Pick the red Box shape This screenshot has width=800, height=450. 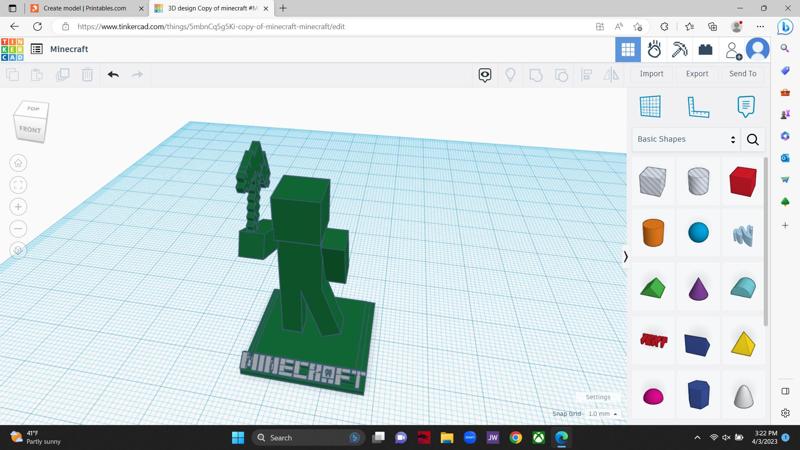pyautogui.click(x=743, y=181)
